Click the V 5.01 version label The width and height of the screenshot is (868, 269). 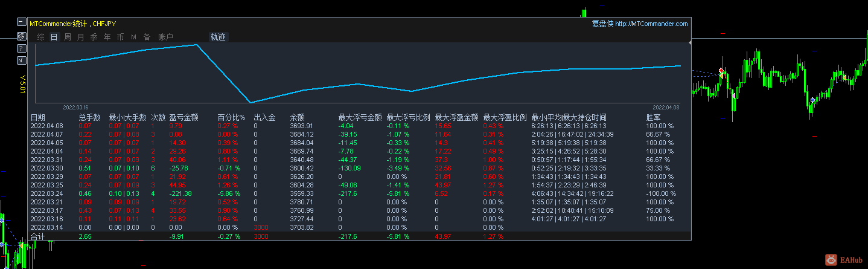22,85
